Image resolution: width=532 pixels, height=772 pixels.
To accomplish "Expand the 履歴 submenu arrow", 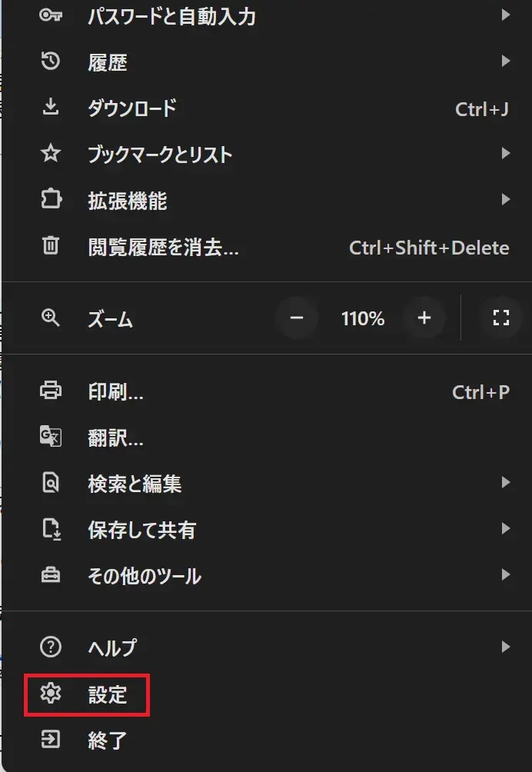I will point(505,62).
